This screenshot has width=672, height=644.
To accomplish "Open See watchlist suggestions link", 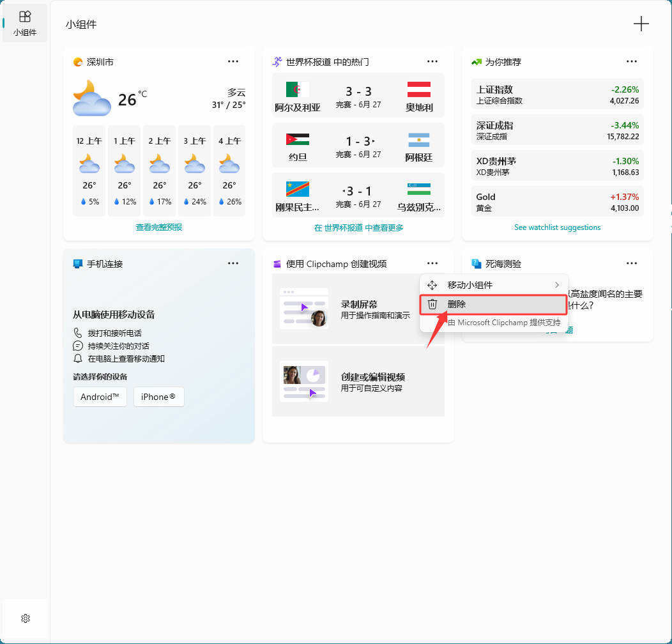I will click(x=557, y=227).
